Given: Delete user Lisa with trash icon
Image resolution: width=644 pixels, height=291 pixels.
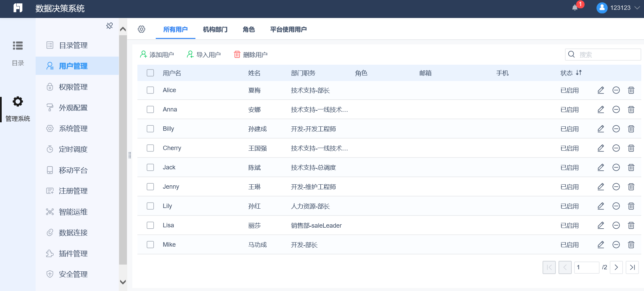Looking at the screenshot, I should [x=631, y=225].
